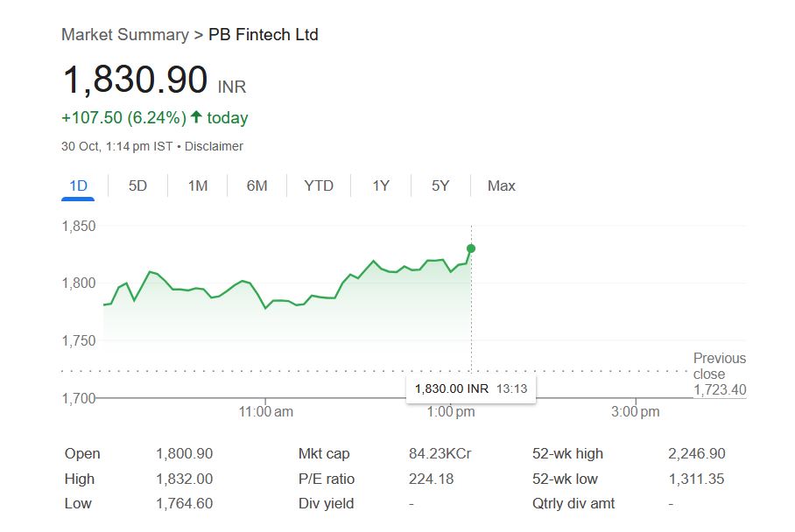The image size is (795, 532).
Task: Click the 1,830.90 current price
Action: coord(135,80)
